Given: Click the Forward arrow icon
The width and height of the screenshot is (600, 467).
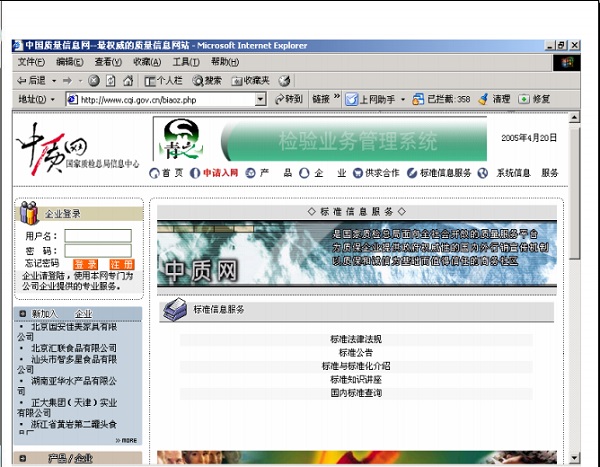Looking at the screenshot, I should (x=68, y=80).
